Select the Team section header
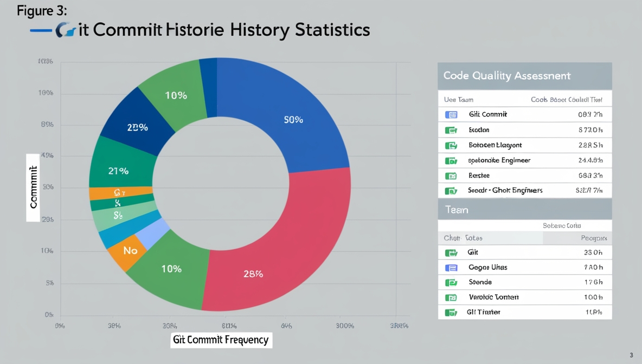The height and width of the screenshot is (364, 642). (x=524, y=210)
